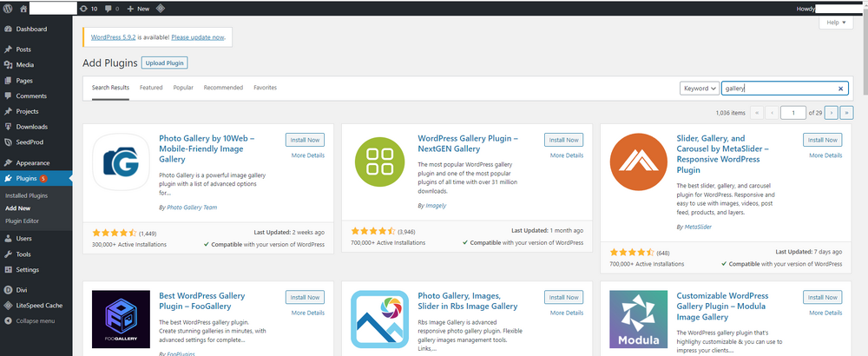Click the Rbs Image Gallery logo
This screenshot has height=356, width=868.
pos(379,320)
